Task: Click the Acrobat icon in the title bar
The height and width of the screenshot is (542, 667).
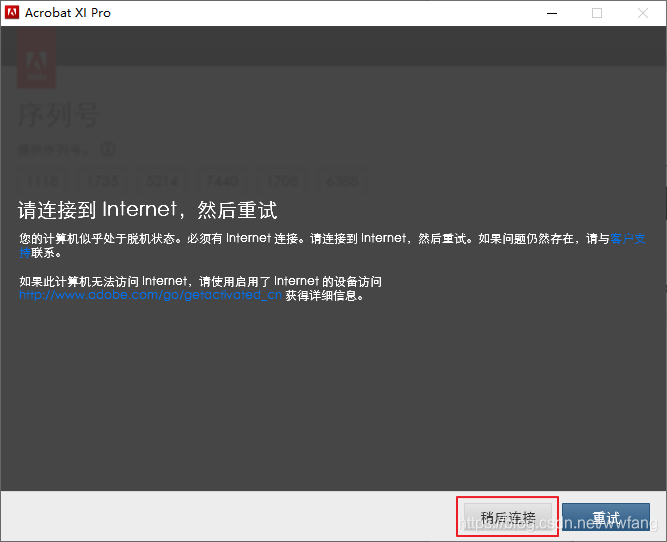Action: (x=11, y=13)
